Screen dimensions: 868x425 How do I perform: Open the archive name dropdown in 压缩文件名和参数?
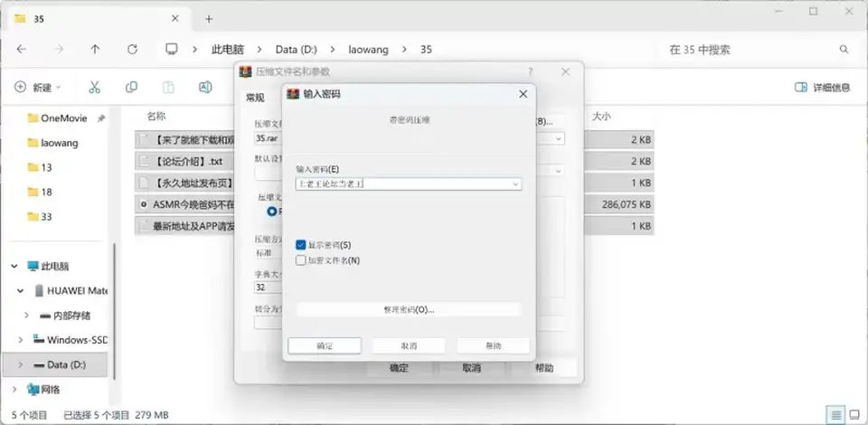[558, 138]
